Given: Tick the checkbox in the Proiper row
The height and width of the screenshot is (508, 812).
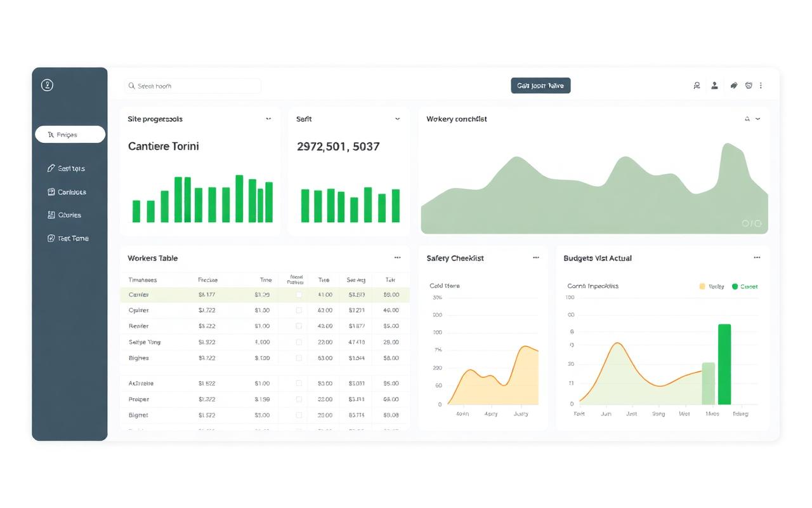Looking at the screenshot, I should tap(299, 399).
